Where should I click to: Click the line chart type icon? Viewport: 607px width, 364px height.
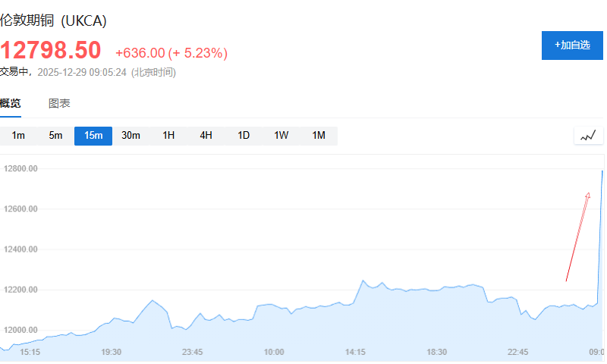(588, 136)
